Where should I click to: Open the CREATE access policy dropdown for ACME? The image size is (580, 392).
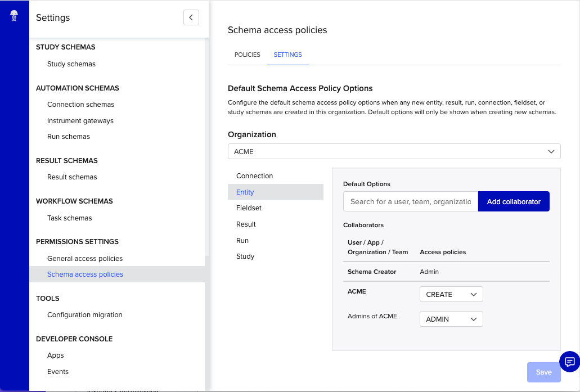(451, 294)
